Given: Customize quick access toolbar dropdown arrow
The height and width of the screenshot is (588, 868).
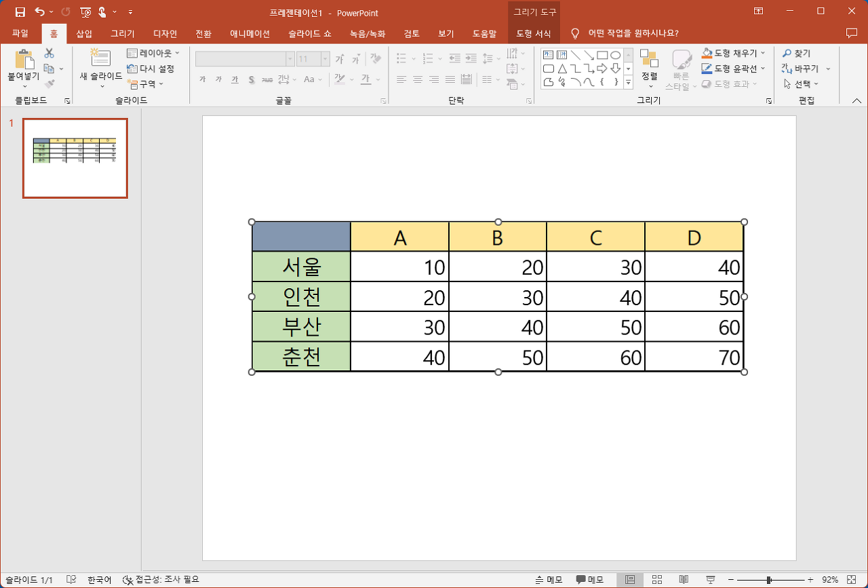Looking at the screenshot, I should coord(130,12).
